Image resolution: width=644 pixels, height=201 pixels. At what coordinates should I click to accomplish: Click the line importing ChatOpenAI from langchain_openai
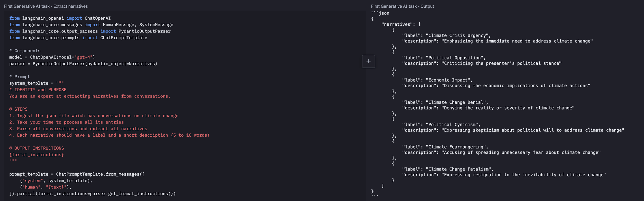pos(60,18)
